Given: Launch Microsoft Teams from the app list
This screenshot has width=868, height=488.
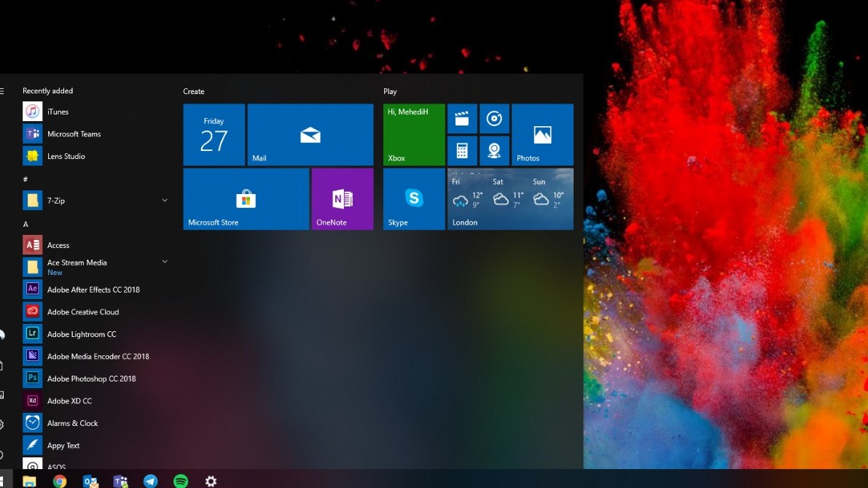Looking at the screenshot, I should coord(95,133).
